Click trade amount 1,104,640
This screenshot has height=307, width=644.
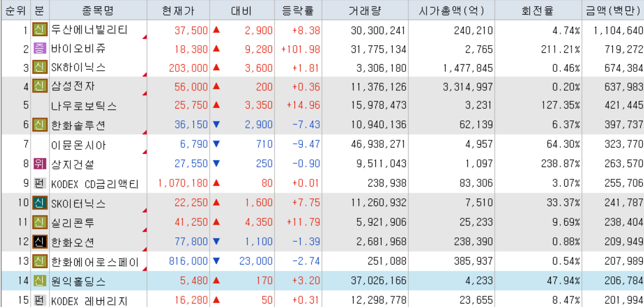[x=618, y=30]
